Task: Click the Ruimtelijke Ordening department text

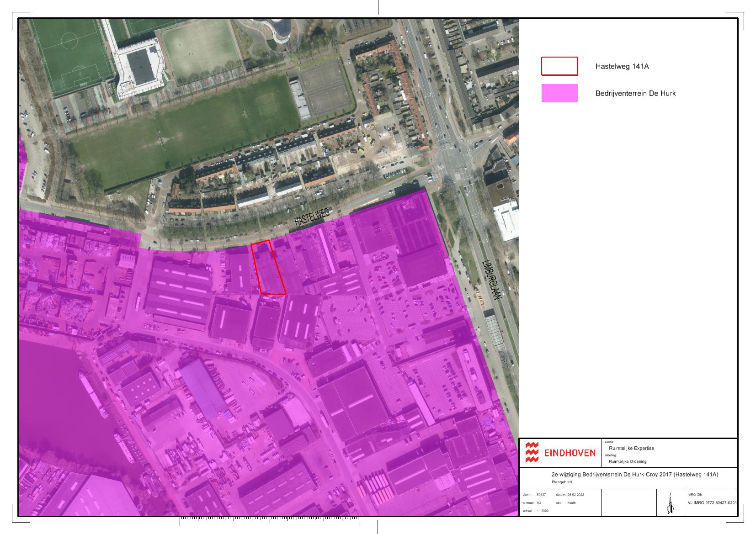Action: (628, 461)
